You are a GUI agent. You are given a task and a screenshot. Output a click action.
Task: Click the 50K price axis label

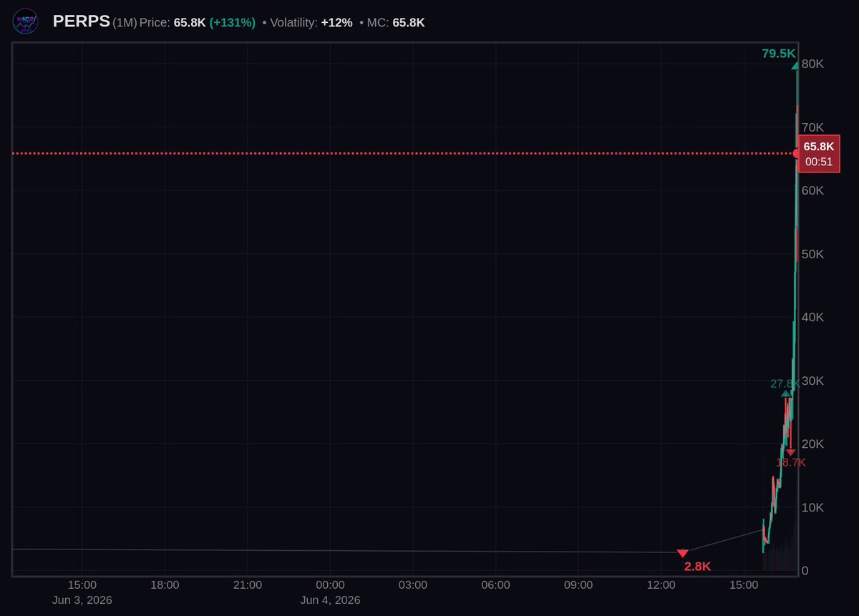point(813,254)
